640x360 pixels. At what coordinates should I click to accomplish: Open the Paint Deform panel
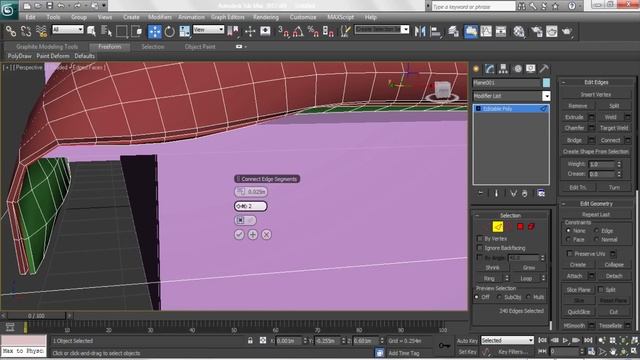(x=53, y=56)
